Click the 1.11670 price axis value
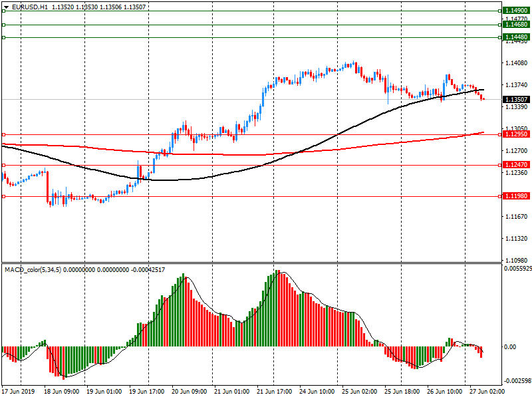This screenshot has height=399, width=532. click(517, 217)
